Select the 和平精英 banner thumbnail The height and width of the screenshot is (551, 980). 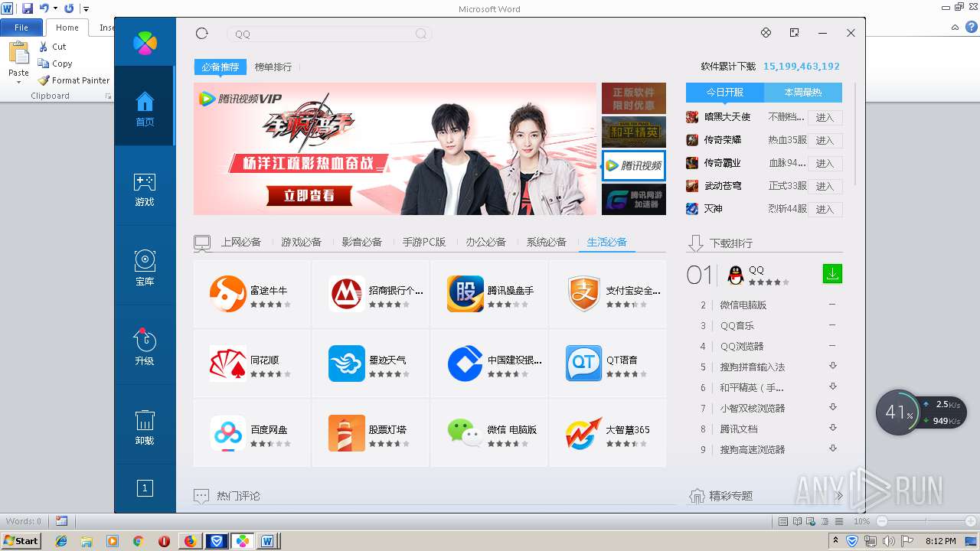point(634,132)
